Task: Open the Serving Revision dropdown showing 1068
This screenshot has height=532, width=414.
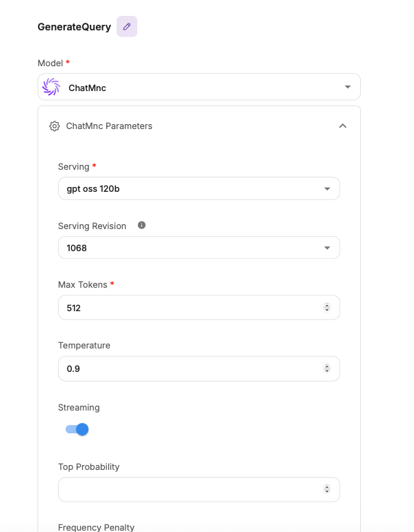Action: 199,248
